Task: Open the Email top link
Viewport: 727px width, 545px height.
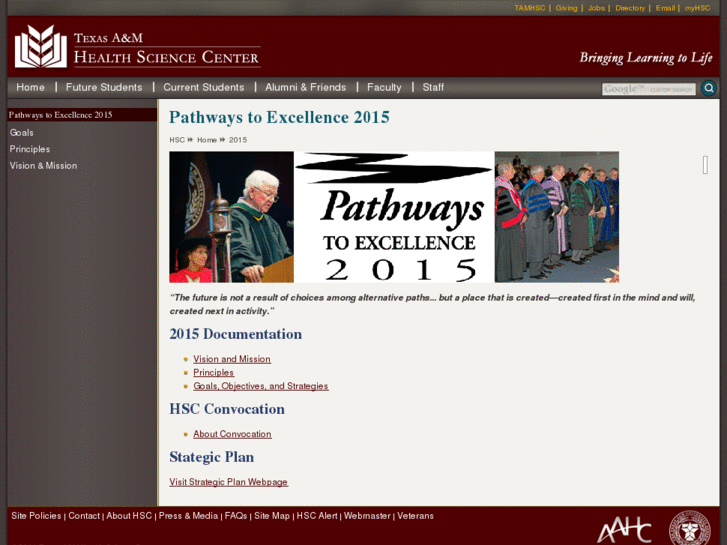Action: (665, 8)
